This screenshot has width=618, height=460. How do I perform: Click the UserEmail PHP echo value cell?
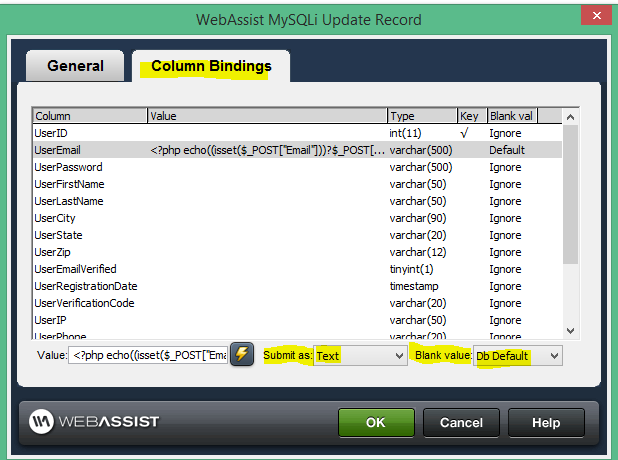[267, 150]
